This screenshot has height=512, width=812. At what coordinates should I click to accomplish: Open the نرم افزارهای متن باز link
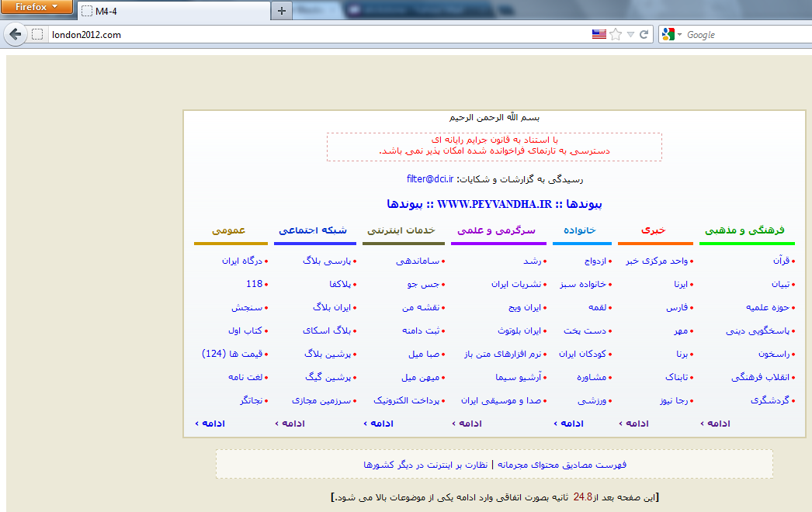pos(502,354)
